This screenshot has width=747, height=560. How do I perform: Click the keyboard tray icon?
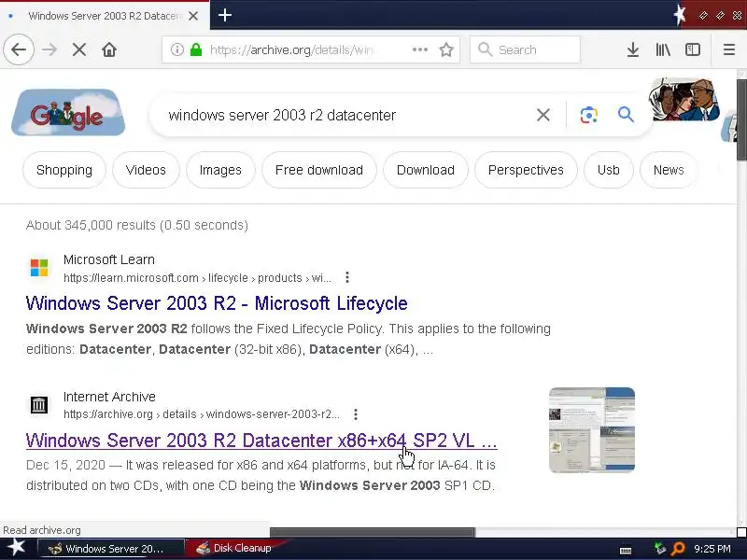[626, 551]
